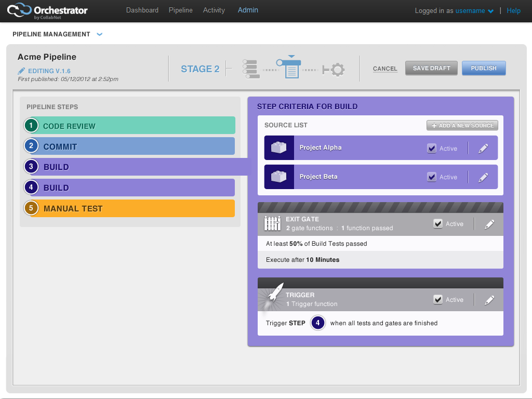Click the step 4 badge in the Trigger row
This screenshot has height=399, width=532.
click(x=318, y=323)
